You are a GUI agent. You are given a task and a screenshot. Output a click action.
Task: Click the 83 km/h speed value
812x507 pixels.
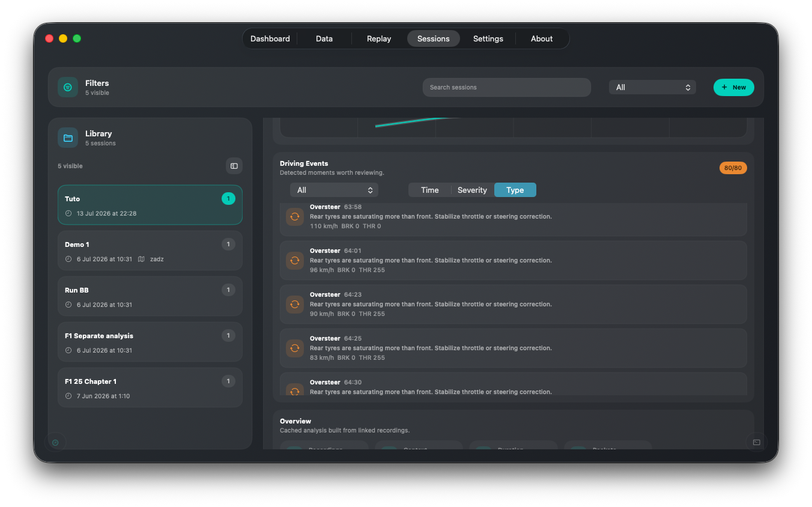pos(322,358)
